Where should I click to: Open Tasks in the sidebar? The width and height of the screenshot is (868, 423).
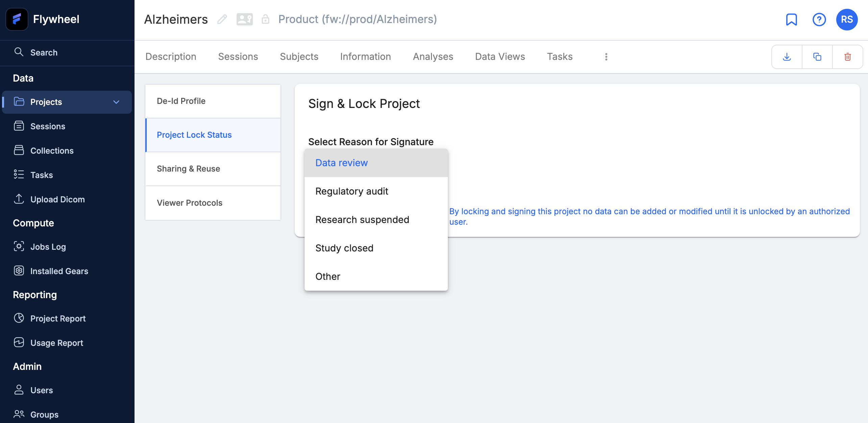[67, 175]
